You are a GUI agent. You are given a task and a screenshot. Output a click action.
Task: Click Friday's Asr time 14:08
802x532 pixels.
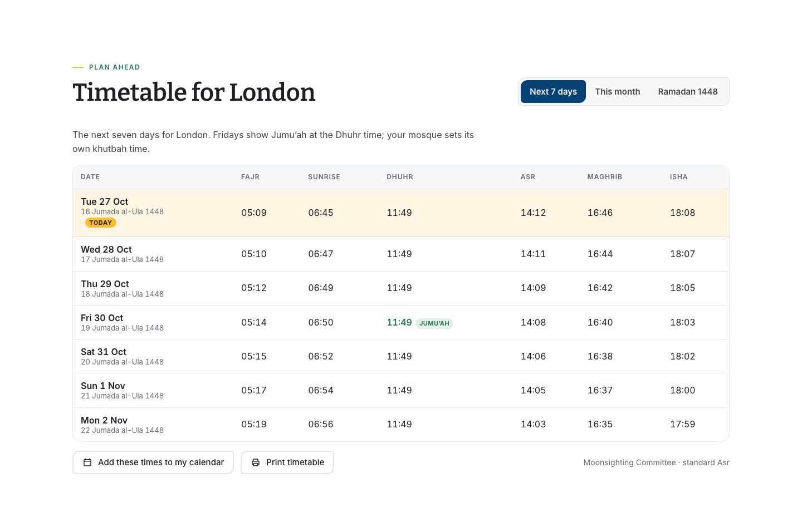tap(533, 322)
